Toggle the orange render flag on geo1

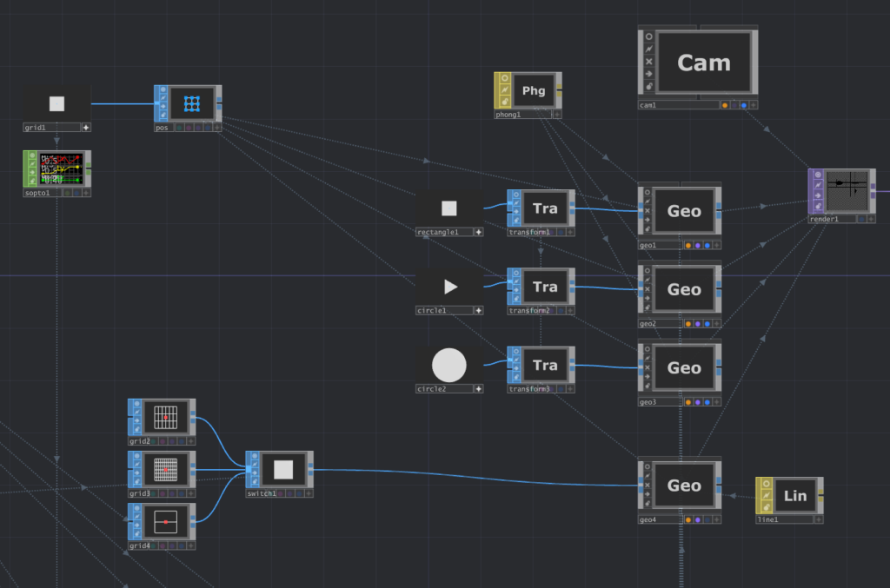point(688,246)
